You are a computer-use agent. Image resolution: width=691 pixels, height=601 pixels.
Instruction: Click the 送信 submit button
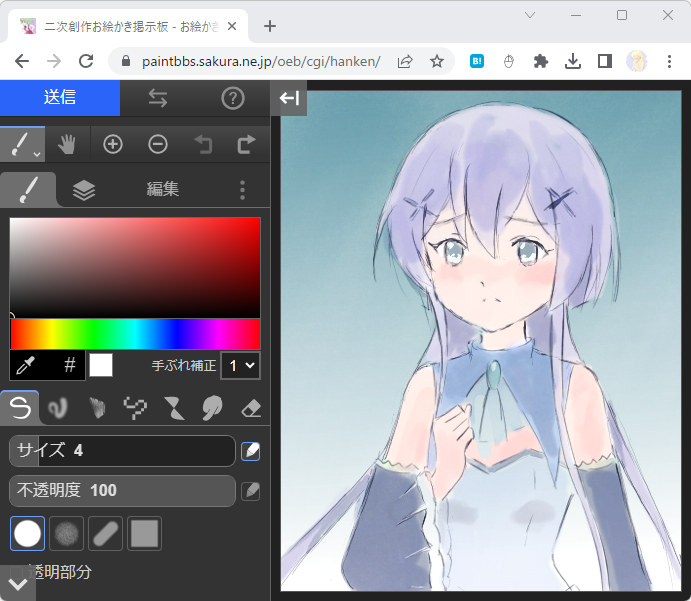tap(60, 98)
